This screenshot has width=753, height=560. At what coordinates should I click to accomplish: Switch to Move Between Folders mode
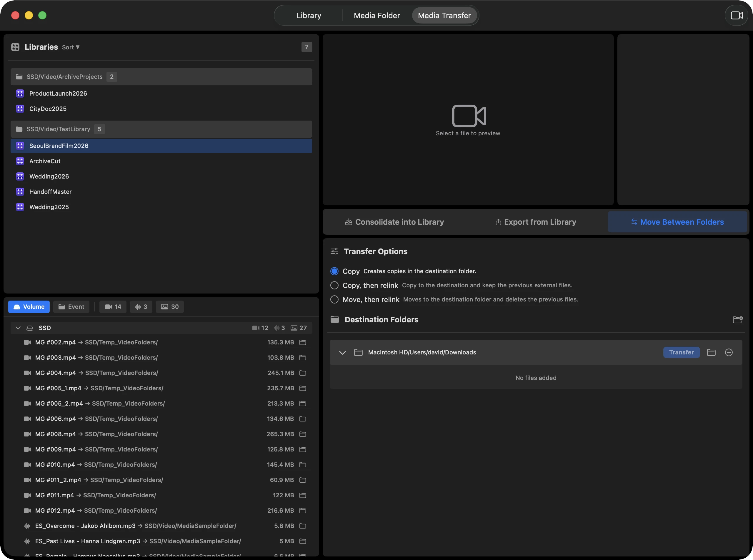pyautogui.click(x=677, y=222)
